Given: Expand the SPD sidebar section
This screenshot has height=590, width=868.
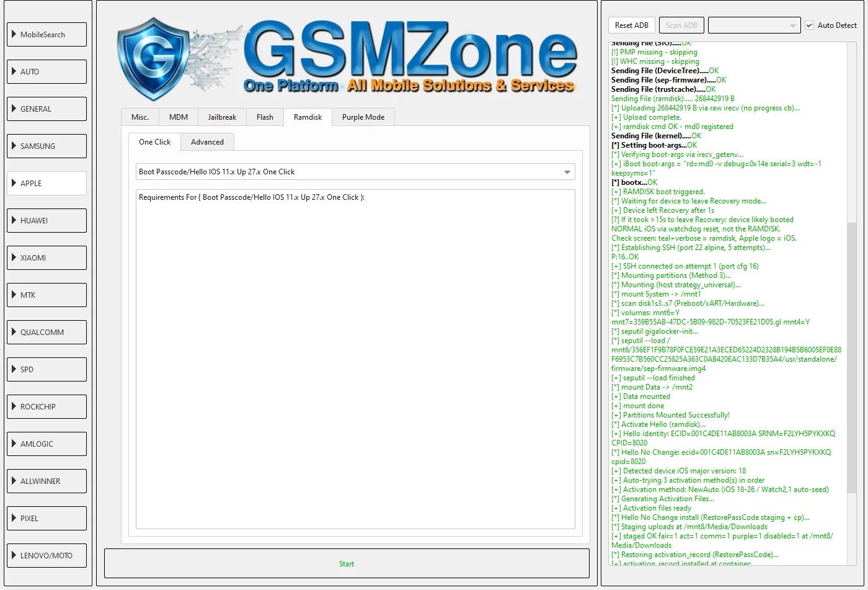Looking at the screenshot, I should (46, 370).
